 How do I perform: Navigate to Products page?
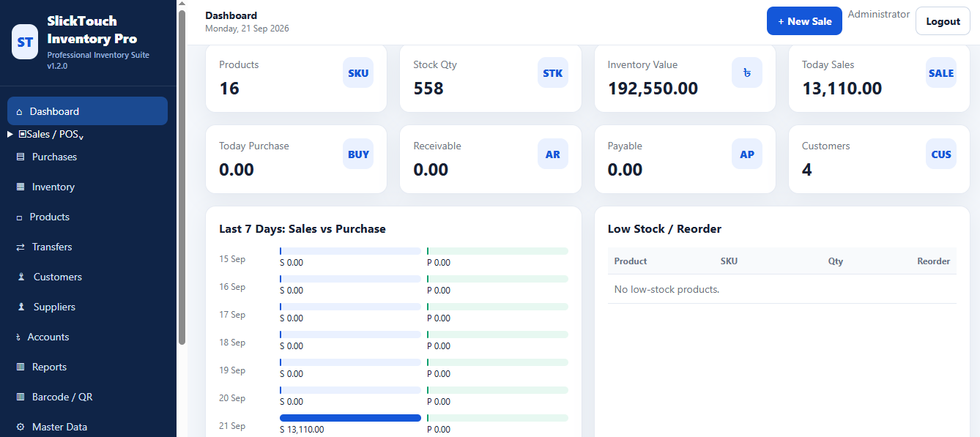coord(87,217)
